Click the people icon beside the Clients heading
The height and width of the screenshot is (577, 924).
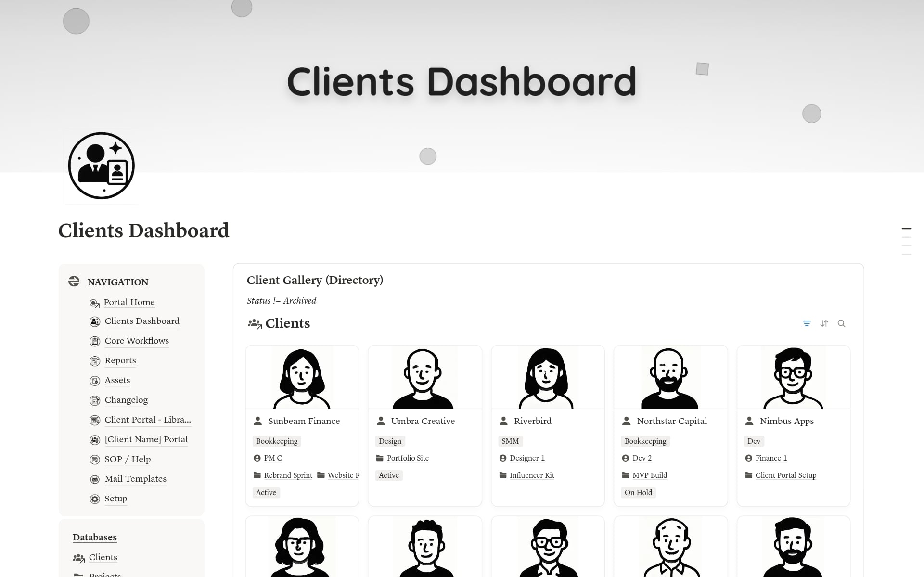[254, 323]
